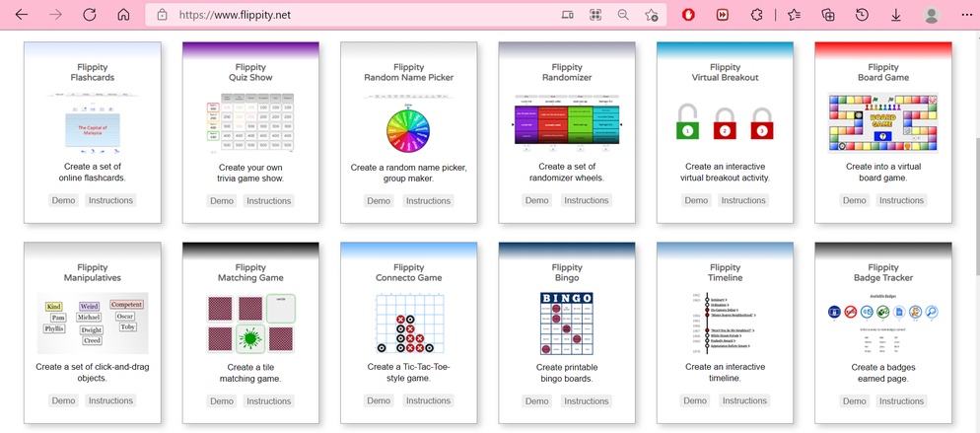Screen dimensions: 980x433
Task: View site information lock icon
Action: tap(162, 15)
